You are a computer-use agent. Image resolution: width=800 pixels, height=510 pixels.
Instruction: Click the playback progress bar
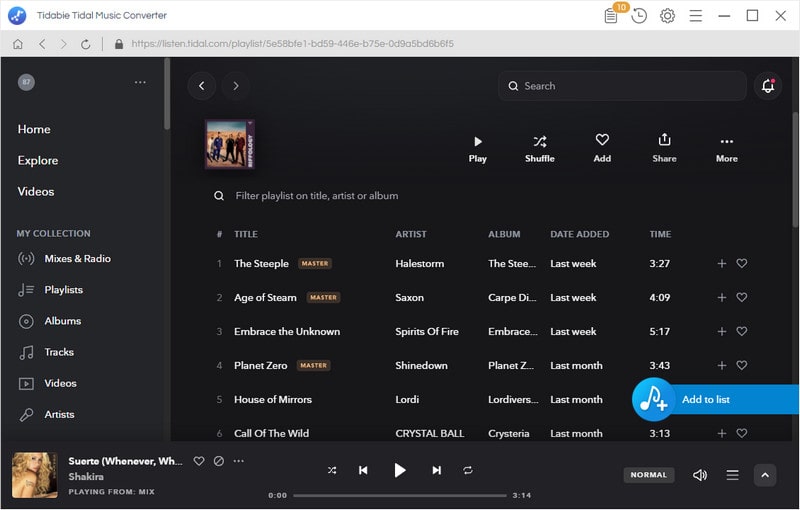click(400, 495)
